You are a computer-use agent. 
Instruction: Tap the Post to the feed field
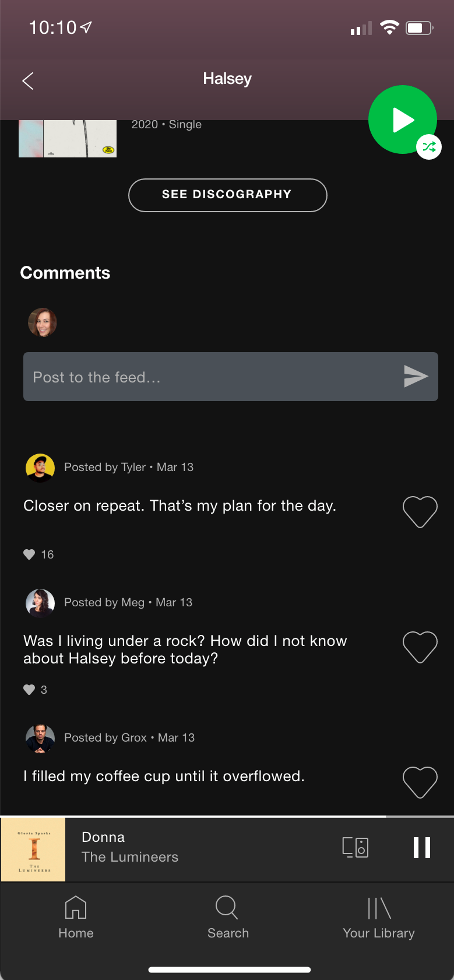[x=231, y=377]
